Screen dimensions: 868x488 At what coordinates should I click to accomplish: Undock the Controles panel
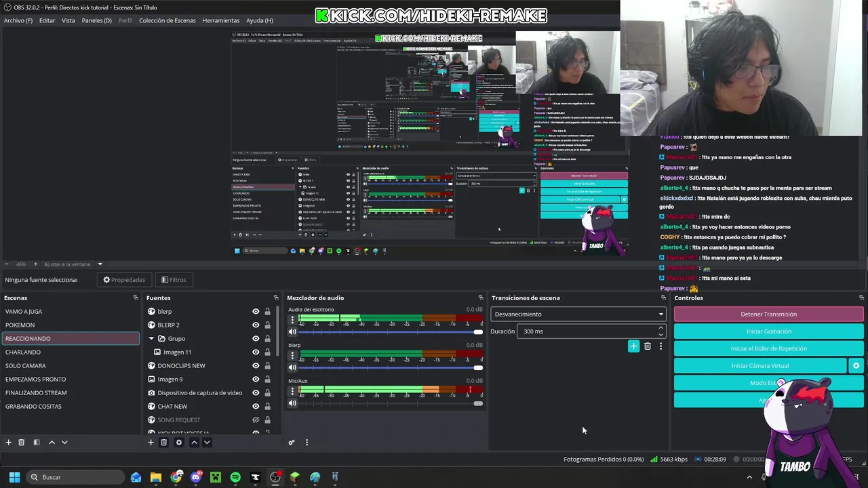click(861, 298)
